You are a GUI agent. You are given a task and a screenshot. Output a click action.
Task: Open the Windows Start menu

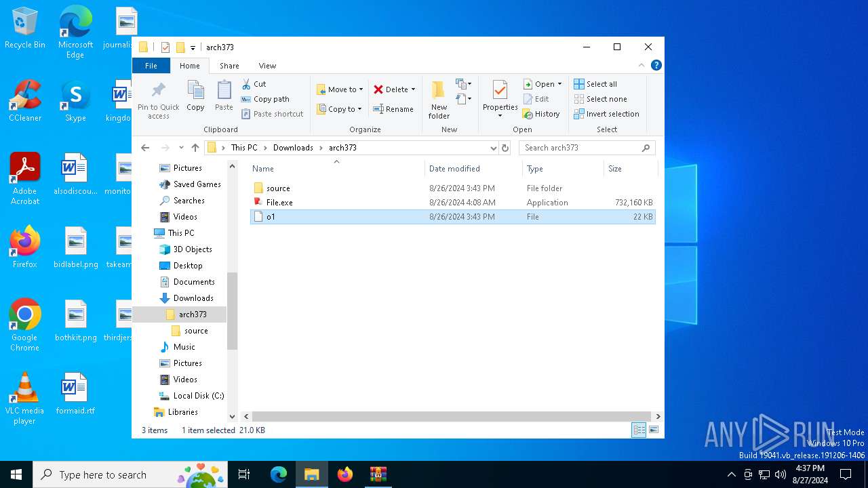[x=16, y=474]
